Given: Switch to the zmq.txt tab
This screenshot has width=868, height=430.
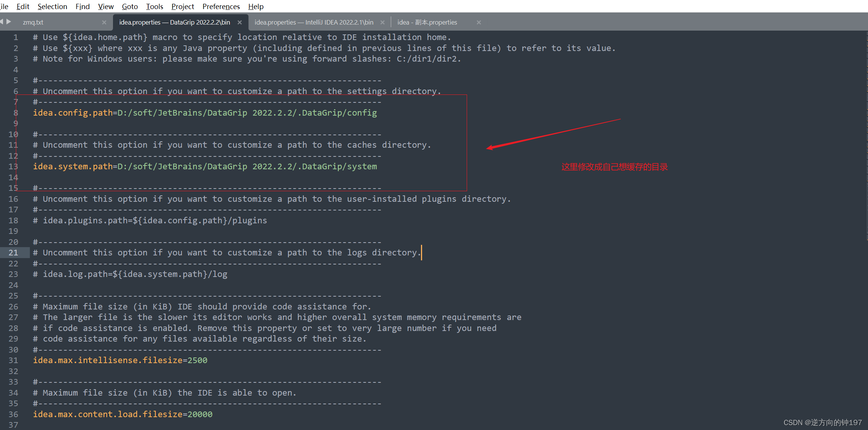Looking at the screenshot, I should pos(33,22).
